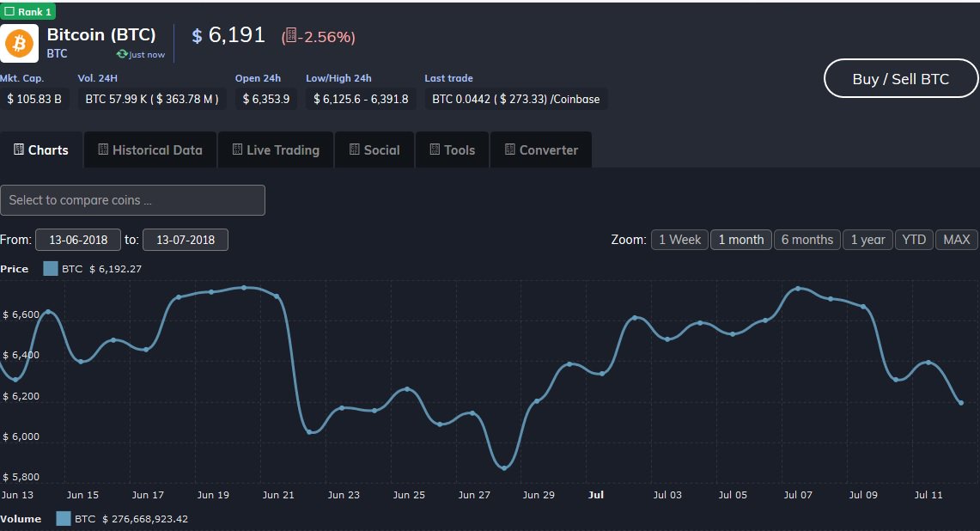This screenshot has height=531, width=980.
Task: Click the lowest chart point near Jun 28
Action: click(x=505, y=467)
